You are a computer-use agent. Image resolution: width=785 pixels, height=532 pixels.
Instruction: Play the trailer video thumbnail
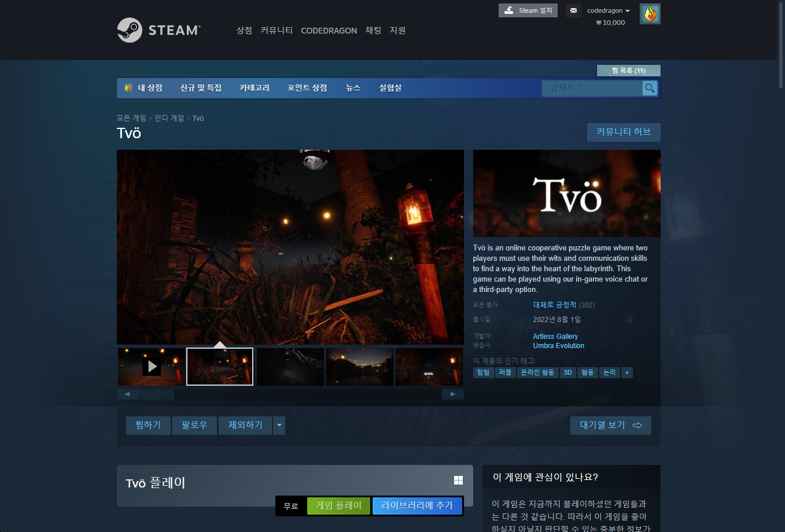151,367
